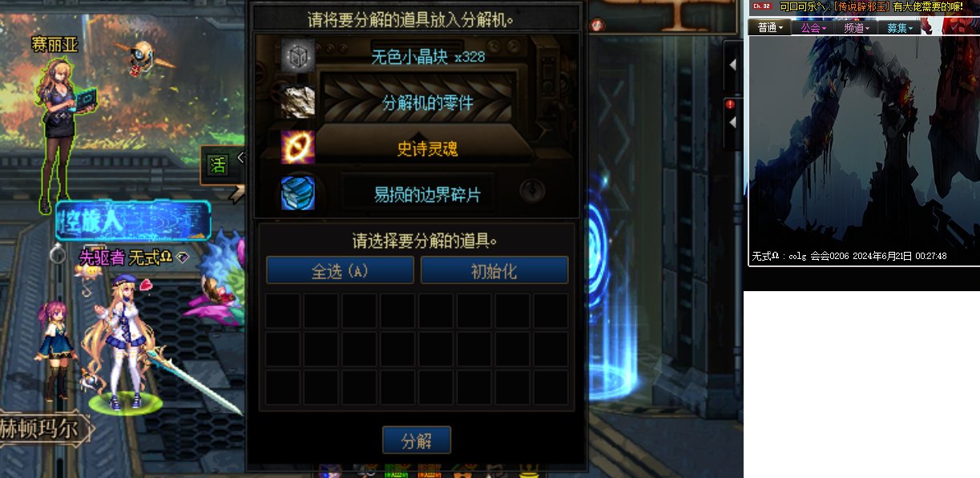The width and height of the screenshot is (980, 478).
Task: Open the 公会 guild chat dropdown
Action: click(x=813, y=28)
